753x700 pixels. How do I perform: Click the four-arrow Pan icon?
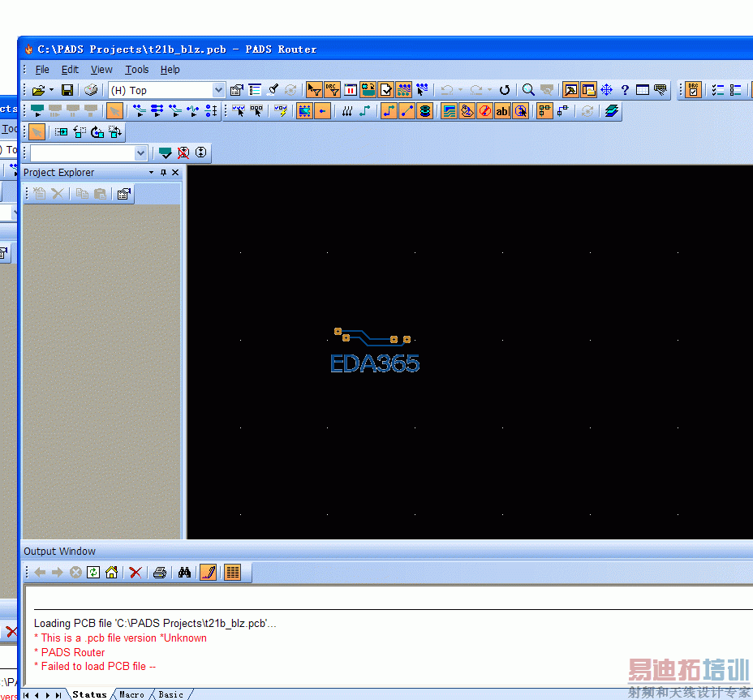tap(606, 90)
